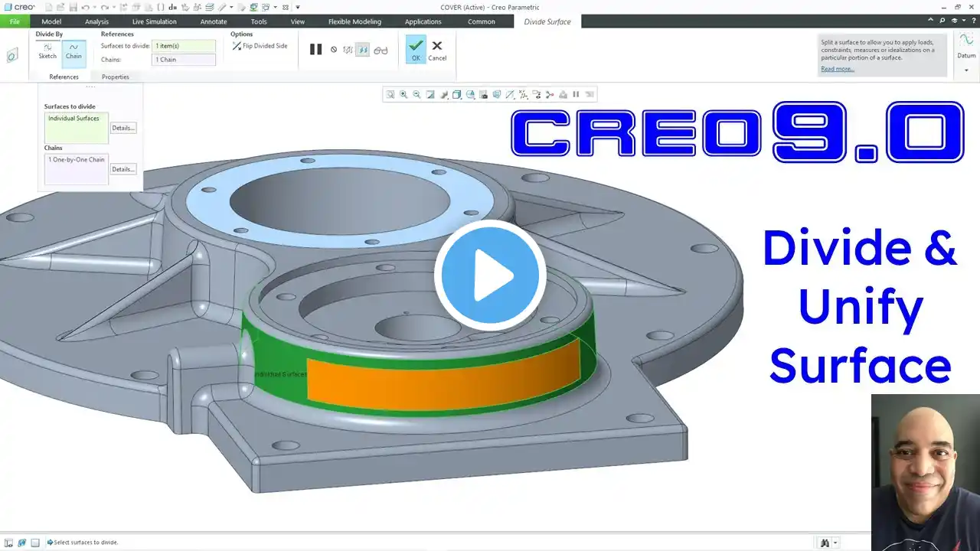The height and width of the screenshot is (551, 980).
Task: Click the View Manager icon
Action: (x=484, y=95)
